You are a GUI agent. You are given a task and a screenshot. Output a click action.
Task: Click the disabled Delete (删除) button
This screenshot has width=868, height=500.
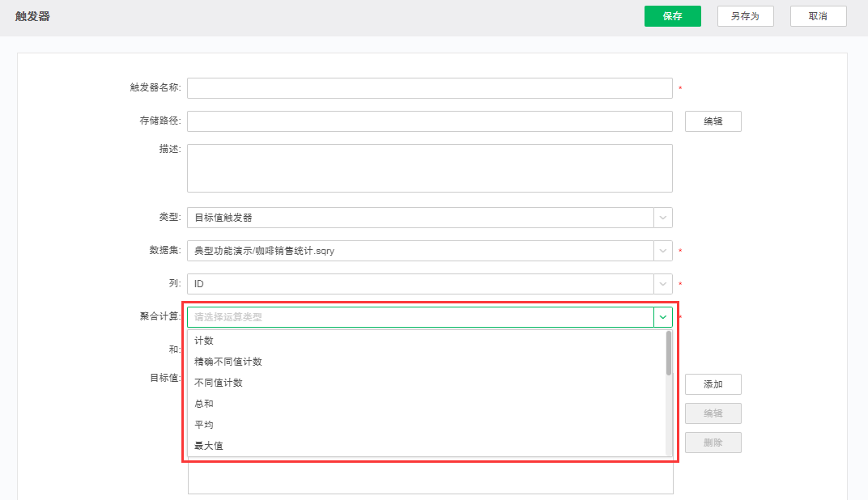713,443
